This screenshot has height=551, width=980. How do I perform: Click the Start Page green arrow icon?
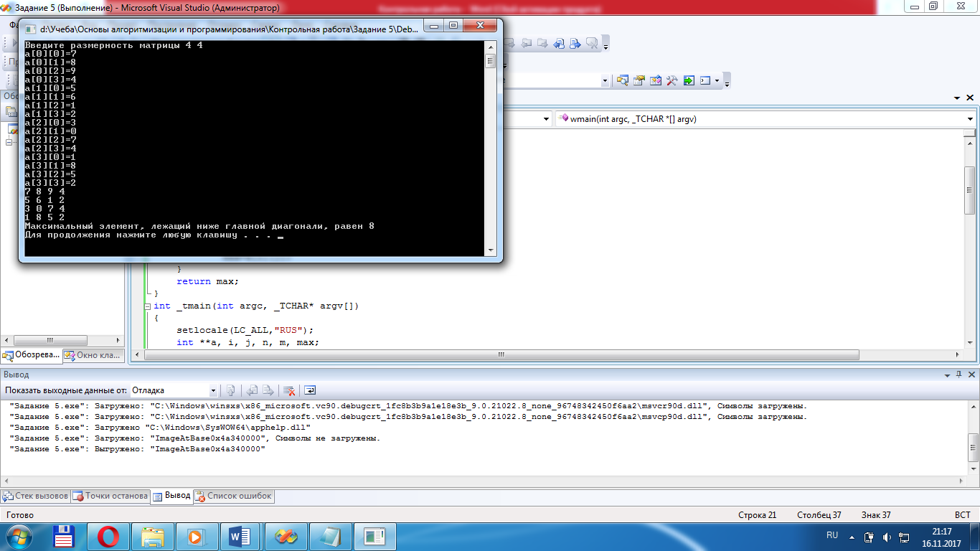pyautogui.click(x=689, y=80)
